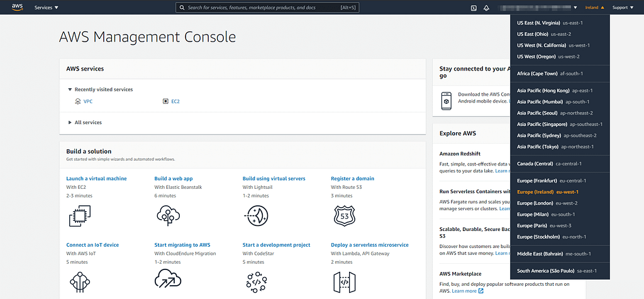Select Canada (Central) region
The width and height of the screenshot is (644, 299).
coord(560,164)
